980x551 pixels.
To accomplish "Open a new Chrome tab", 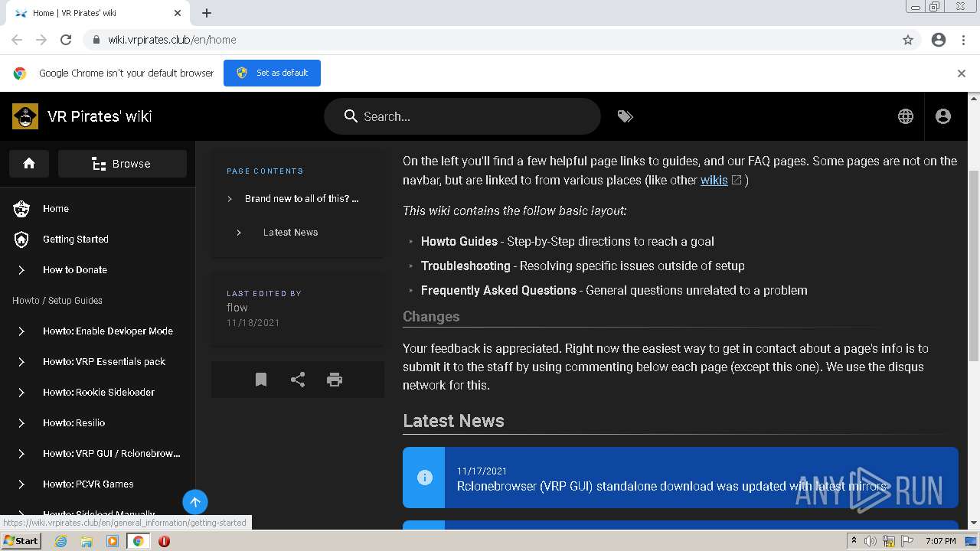I will pyautogui.click(x=207, y=13).
